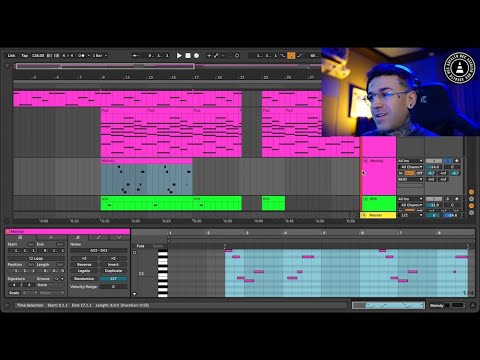Toggle the BOK track activator
Image resolution: width=480 pixels, height=360 pixels.
pyautogui.click(x=434, y=199)
